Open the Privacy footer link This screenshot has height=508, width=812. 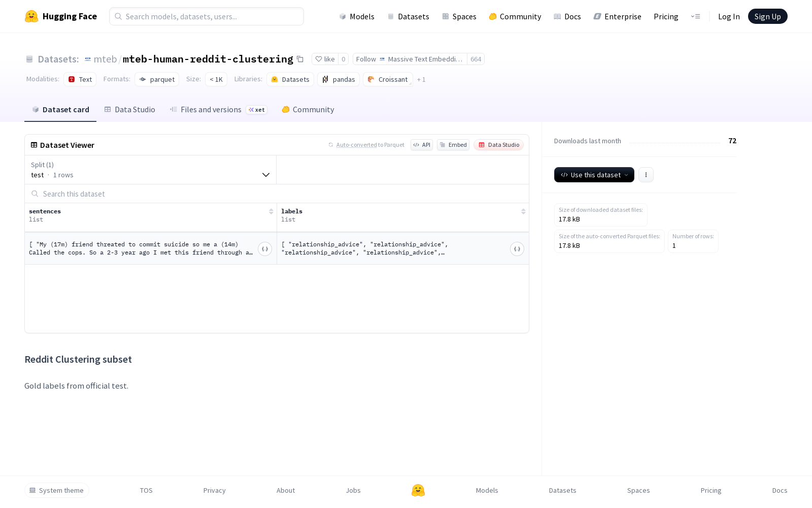click(x=215, y=490)
